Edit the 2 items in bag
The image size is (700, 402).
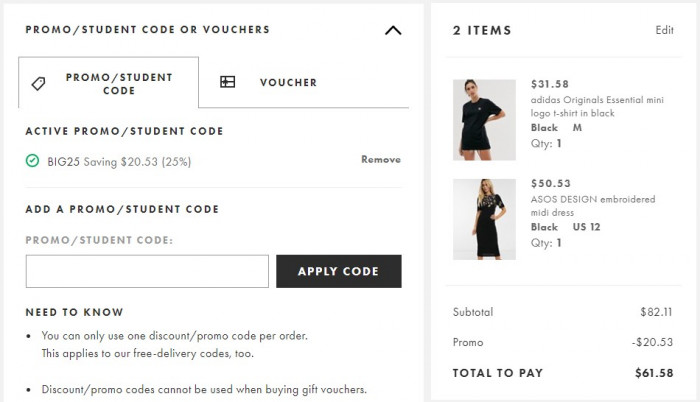point(664,30)
